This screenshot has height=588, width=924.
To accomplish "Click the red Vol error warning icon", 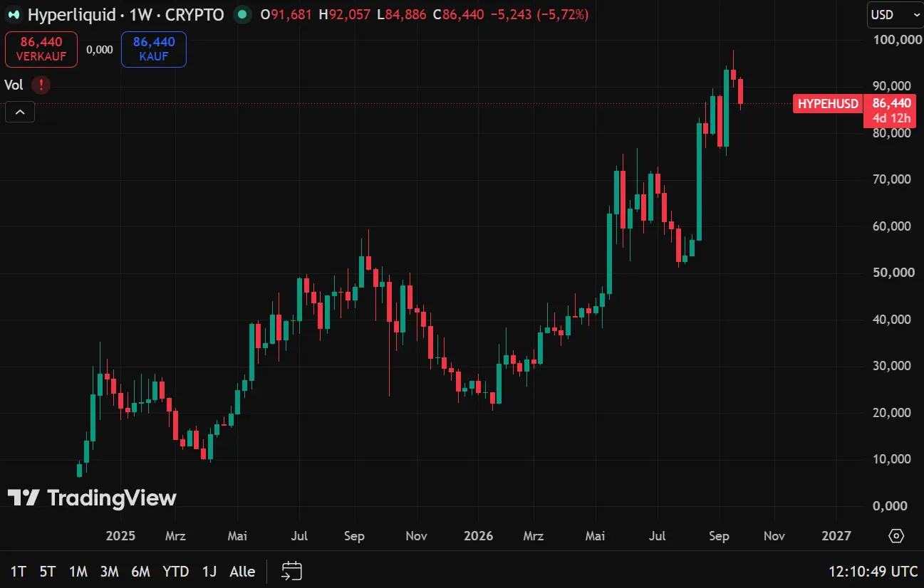I will point(41,85).
